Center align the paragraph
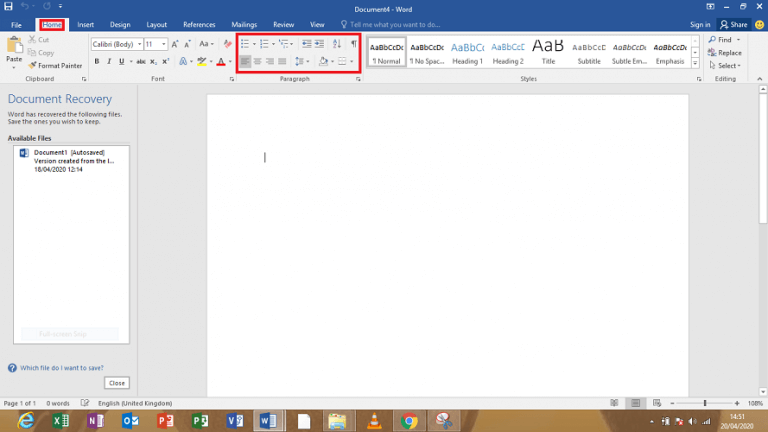768x432 pixels. pos(257,62)
